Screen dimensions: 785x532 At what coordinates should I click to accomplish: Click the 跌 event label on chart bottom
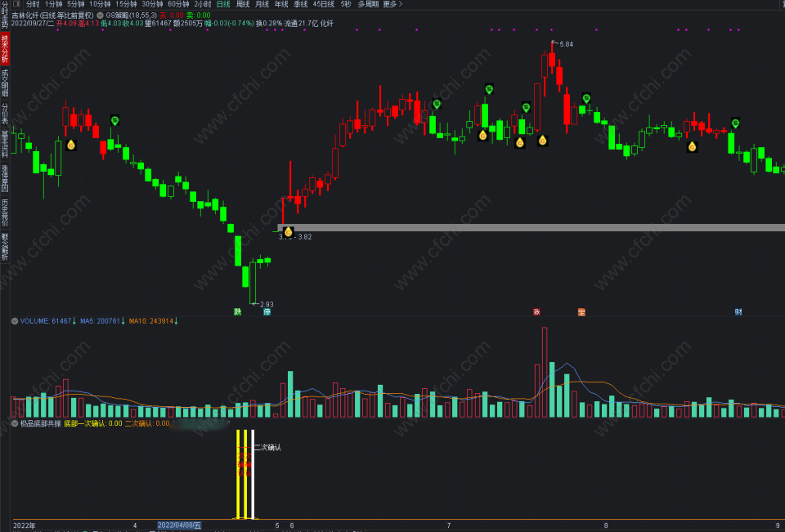[238, 312]
